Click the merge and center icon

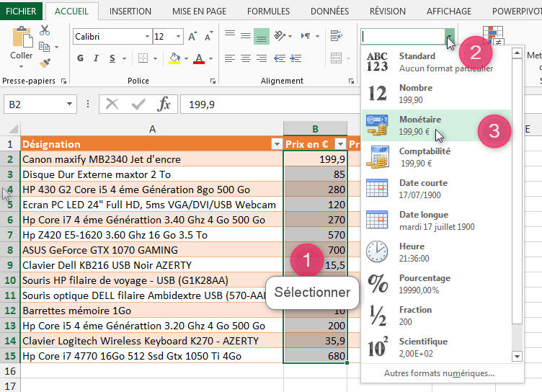pos(336,58)
